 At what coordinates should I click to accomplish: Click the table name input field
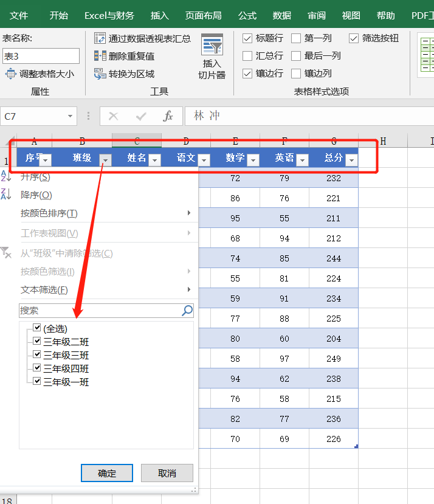(x=41, y=57)
